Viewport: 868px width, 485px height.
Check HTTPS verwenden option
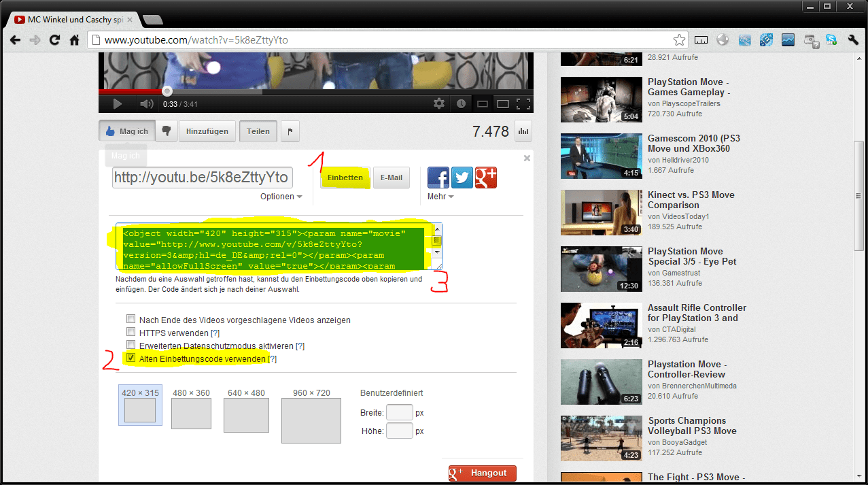[x=131, y=332]
